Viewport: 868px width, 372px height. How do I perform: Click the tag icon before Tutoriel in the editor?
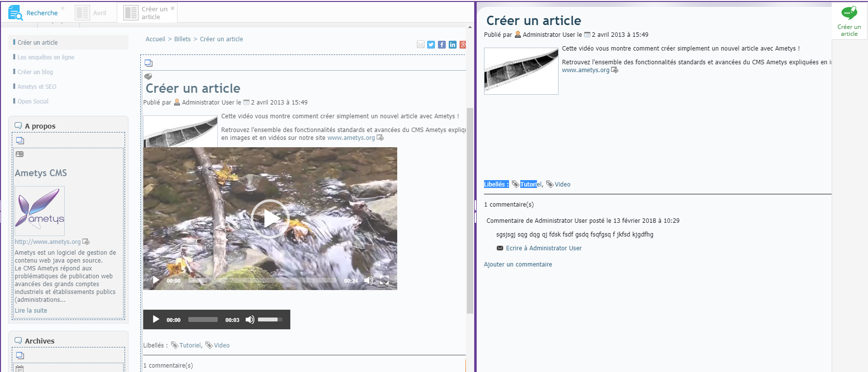[175, 345]
